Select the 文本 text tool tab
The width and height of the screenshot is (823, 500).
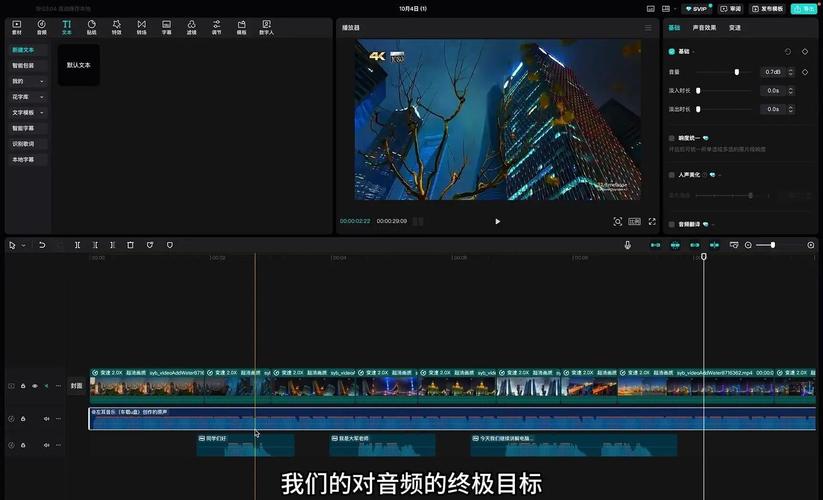point(67,27)
